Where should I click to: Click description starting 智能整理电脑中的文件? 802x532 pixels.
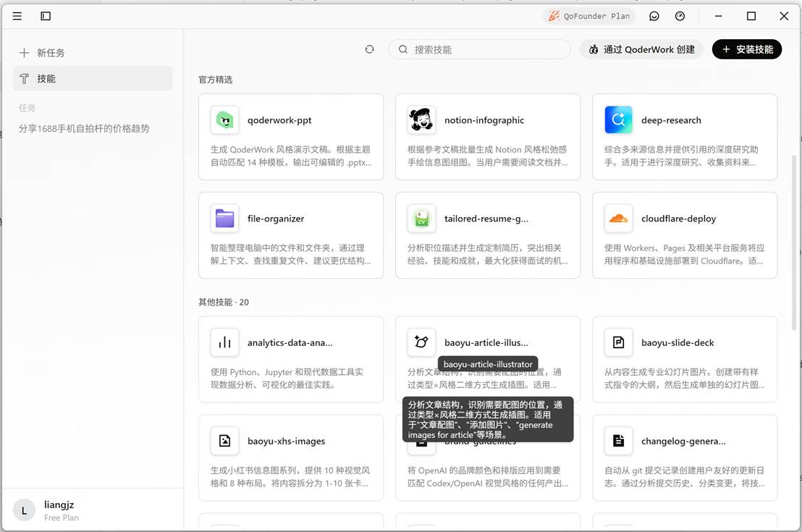[290, 254]
